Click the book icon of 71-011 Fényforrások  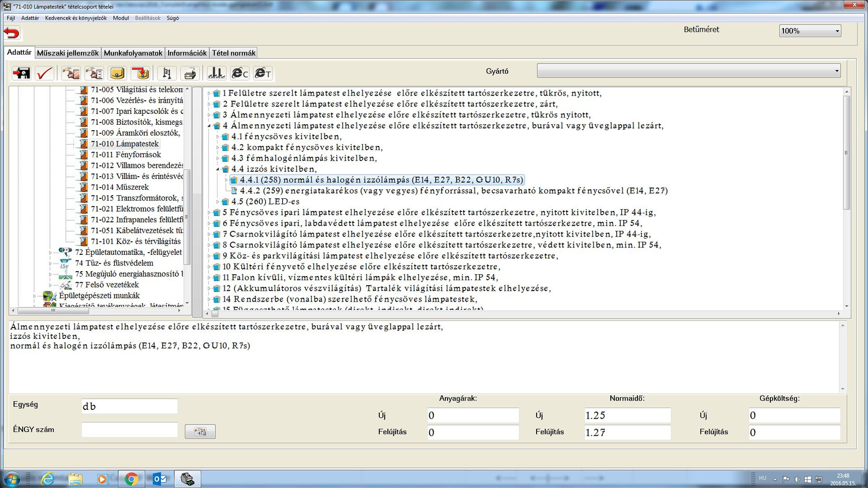click(x=83, y=155)
